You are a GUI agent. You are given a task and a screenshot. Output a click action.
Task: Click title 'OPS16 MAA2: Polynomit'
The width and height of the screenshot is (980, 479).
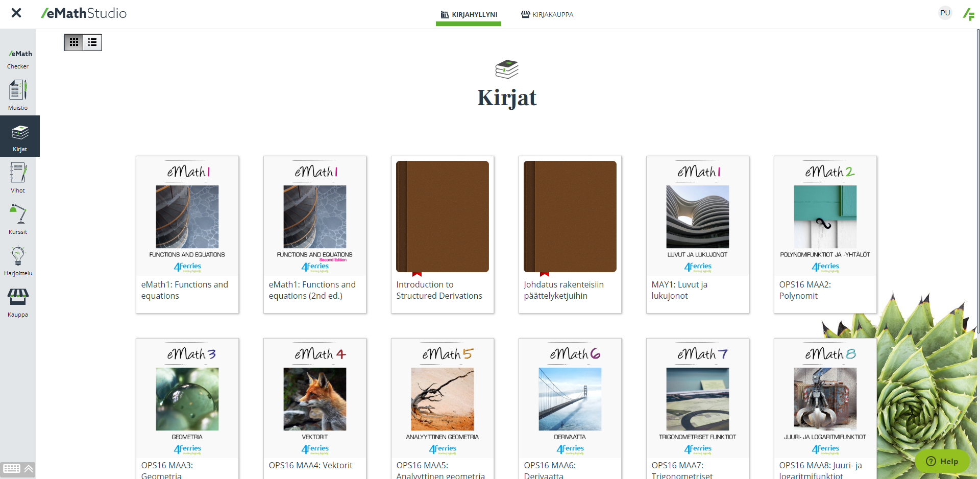[x=805, y=290]
